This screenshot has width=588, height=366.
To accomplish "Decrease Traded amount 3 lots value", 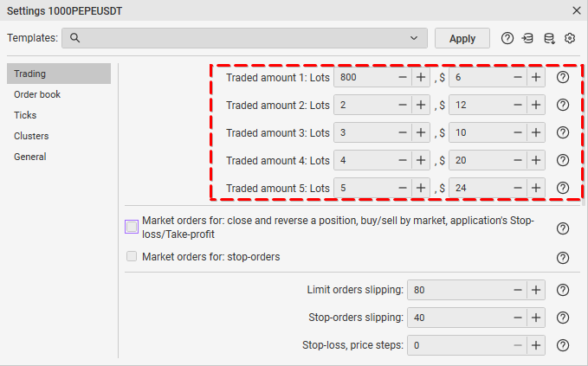I will pos(403,132).
